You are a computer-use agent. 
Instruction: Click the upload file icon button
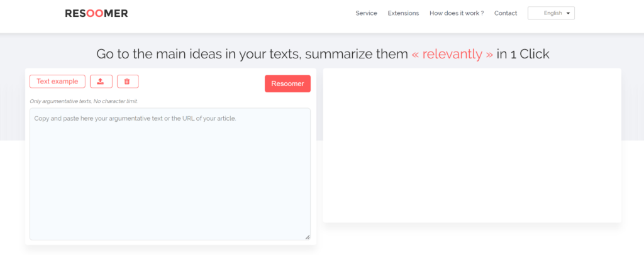pyautogui.click(x=101, y=82)
